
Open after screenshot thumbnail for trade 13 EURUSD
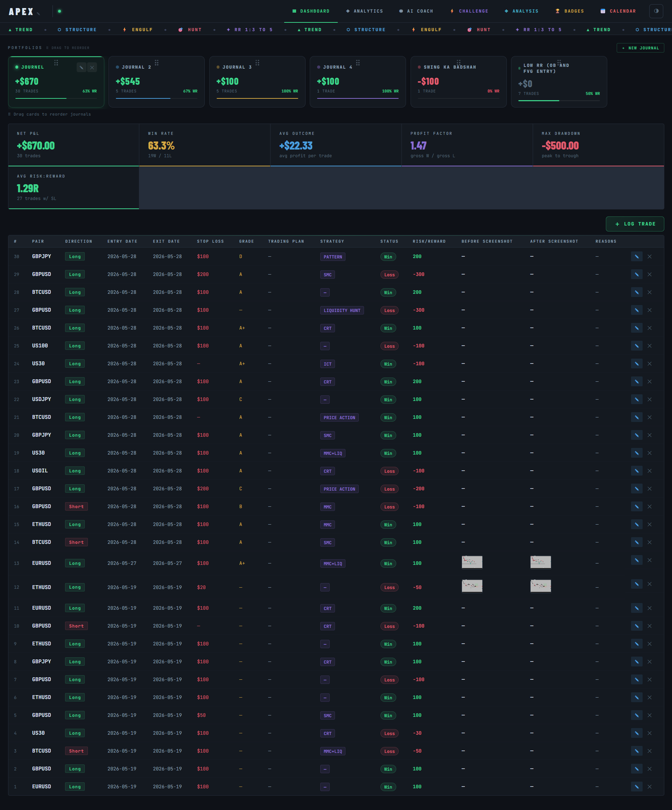[x=540, y=562]
